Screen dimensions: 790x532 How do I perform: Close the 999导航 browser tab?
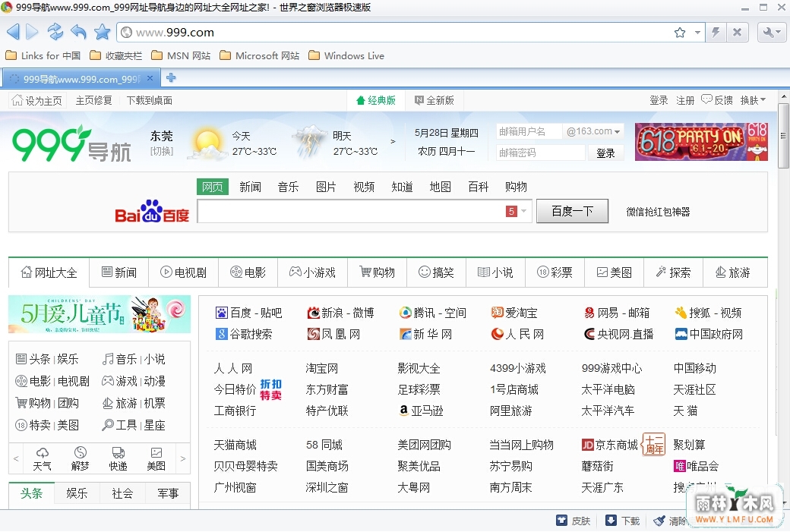pos(150,78)
